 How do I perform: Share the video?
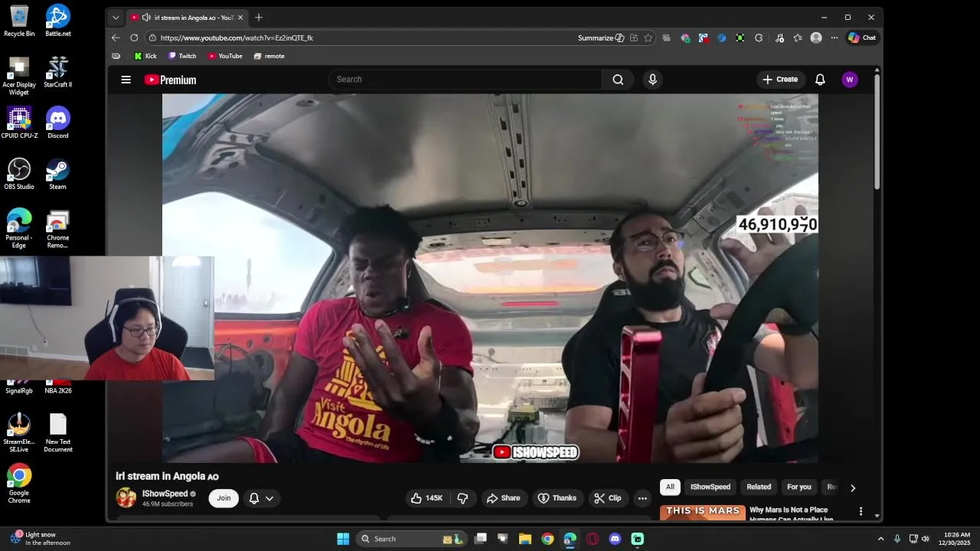click(503, 498)
